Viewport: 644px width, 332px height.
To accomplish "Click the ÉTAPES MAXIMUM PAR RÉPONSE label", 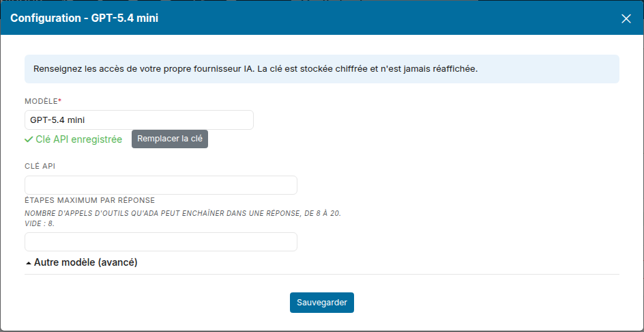I will [89, 200].
